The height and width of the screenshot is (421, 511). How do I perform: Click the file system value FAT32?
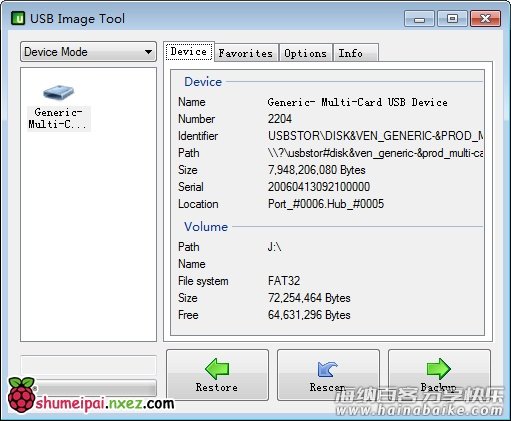(284, 281)
